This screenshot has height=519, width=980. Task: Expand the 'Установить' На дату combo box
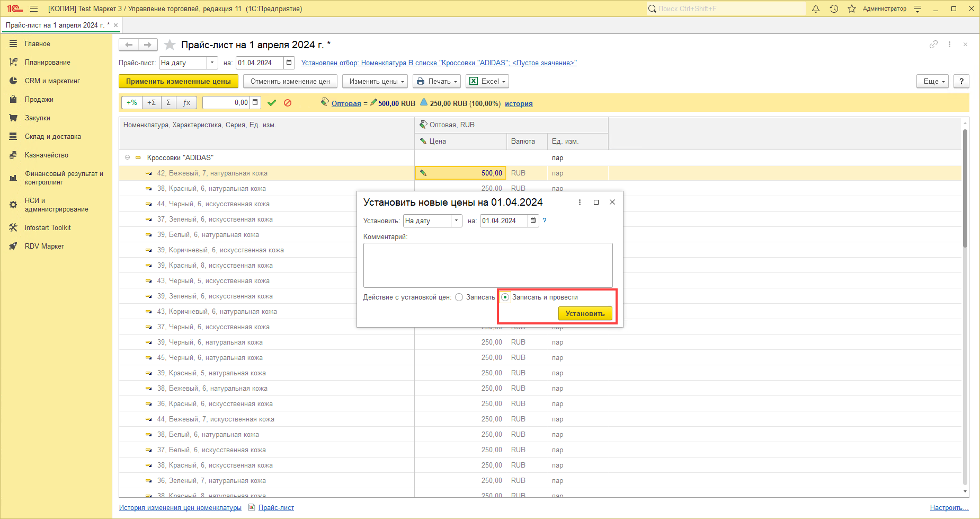[x=456, y=221]
